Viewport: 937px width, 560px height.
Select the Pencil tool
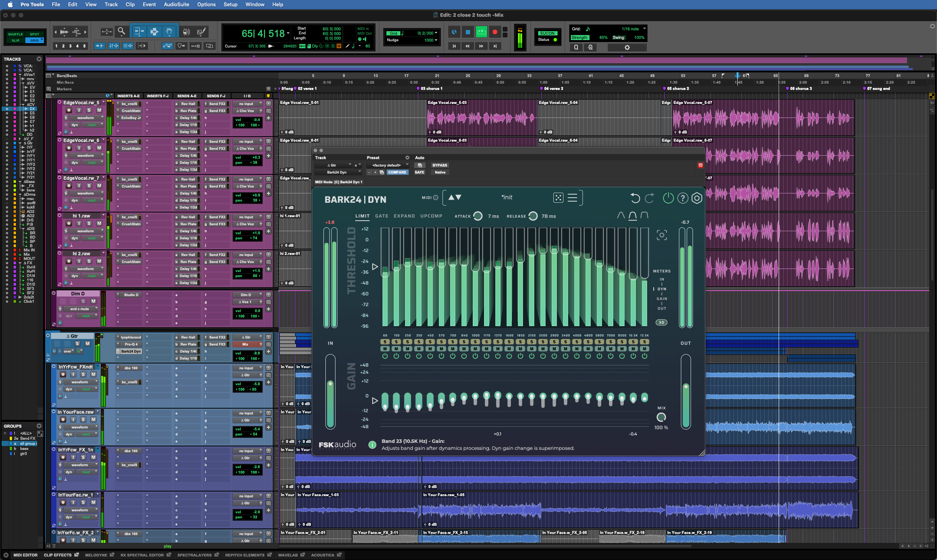click(201, 32)
